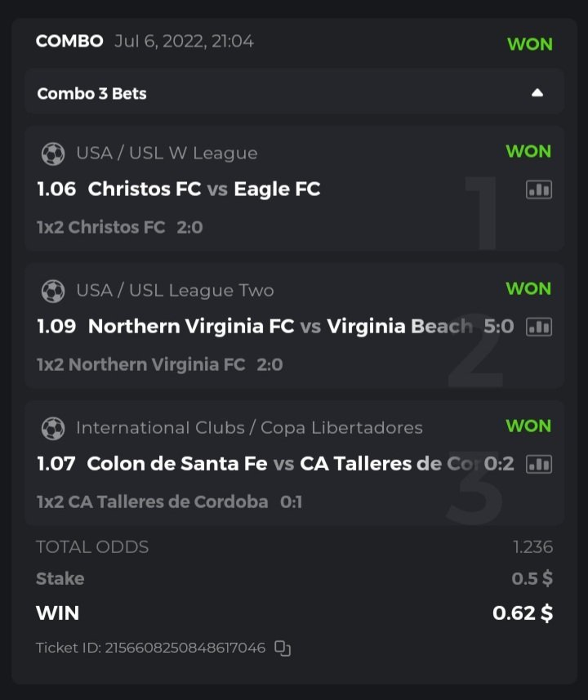Open stats icon for Christos FC match
The width and height of the screenshot is (588, 700).
[538, 189]
